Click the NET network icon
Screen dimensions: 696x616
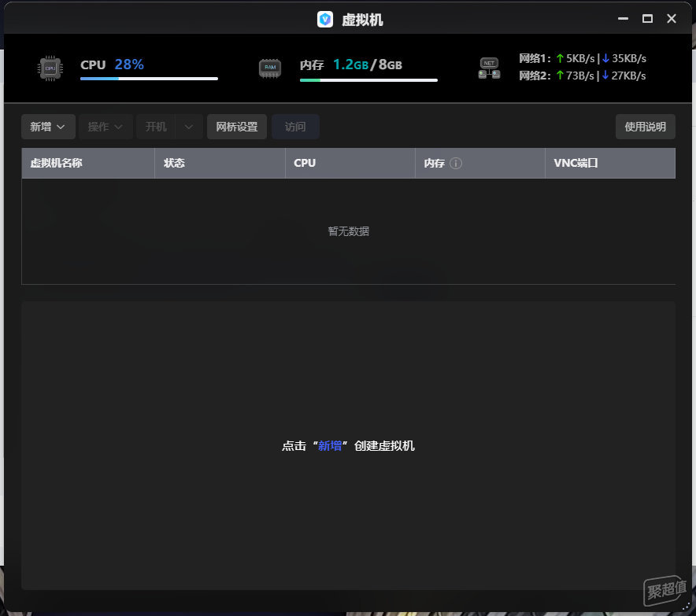pyautogui.click(x=489, y=68)
